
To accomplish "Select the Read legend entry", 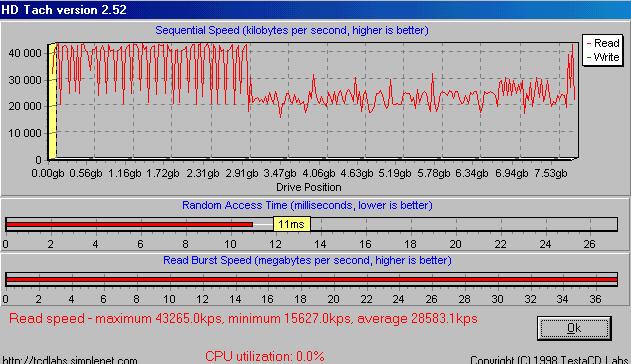I will 602,43.
